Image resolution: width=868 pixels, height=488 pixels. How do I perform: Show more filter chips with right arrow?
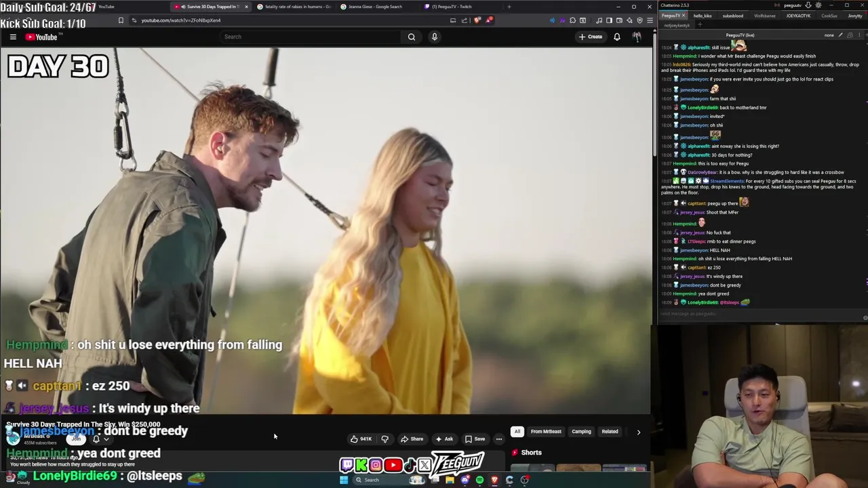[x=638, y=432]
